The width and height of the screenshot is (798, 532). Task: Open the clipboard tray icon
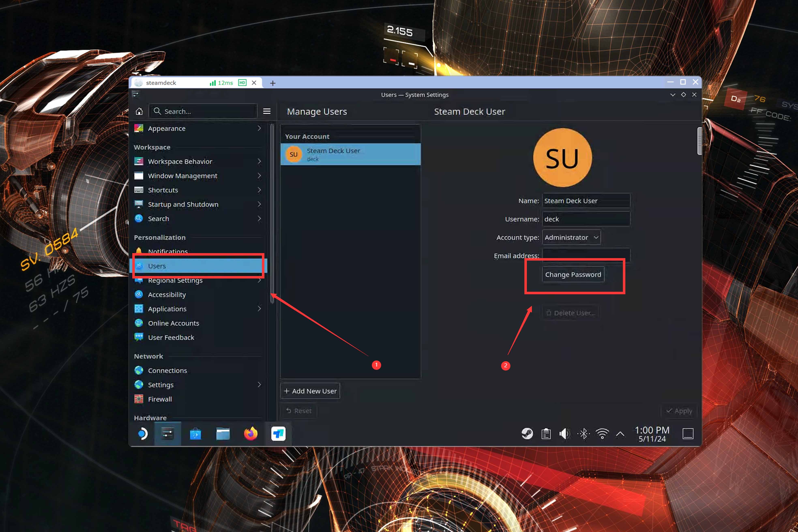click(x=546, y=434)
